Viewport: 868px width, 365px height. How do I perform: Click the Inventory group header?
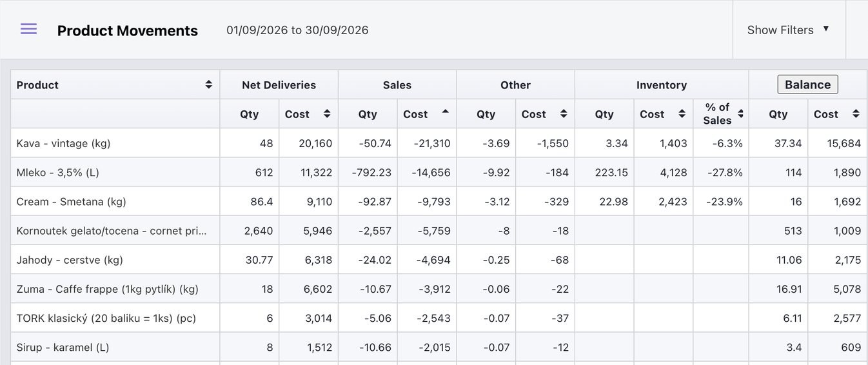662,84
